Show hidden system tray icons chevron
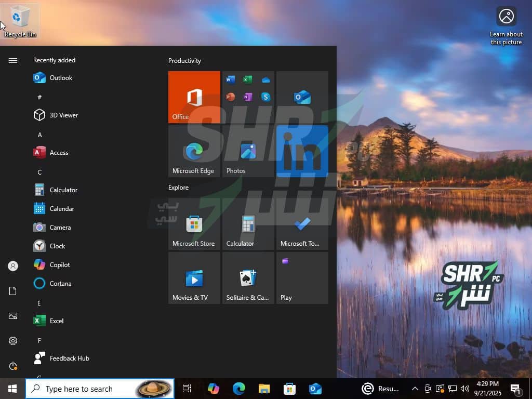Screen dimensions: 532x399 click(415, 389)
